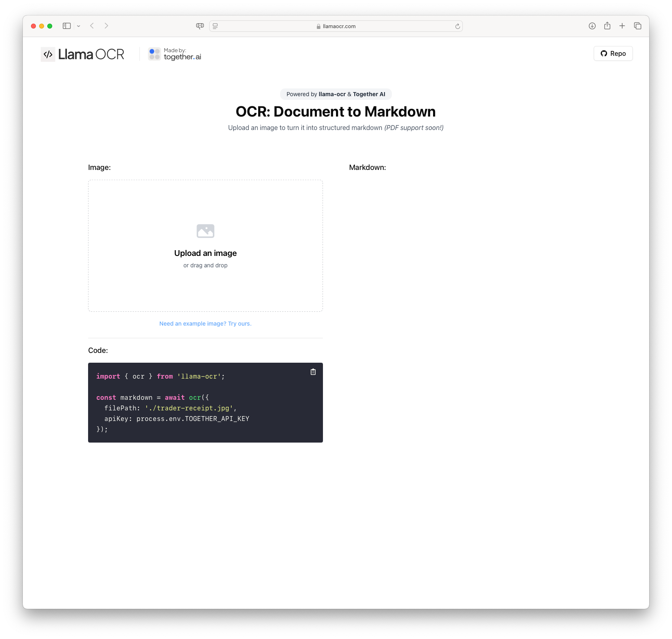
Task: Expand the sidebar dropdown chevron
Action: coord(79,26)
